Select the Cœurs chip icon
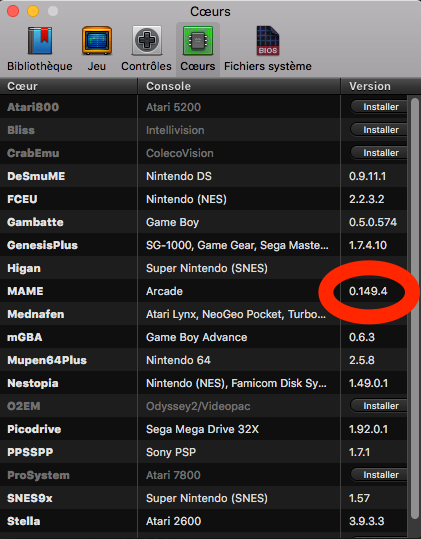Image resolution: width=421 pixels, height=539 pixels. [x=198, y=41]
